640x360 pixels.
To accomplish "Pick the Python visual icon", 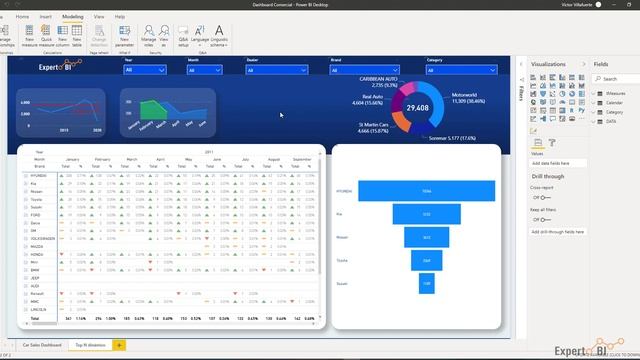I will click(582, 110).
